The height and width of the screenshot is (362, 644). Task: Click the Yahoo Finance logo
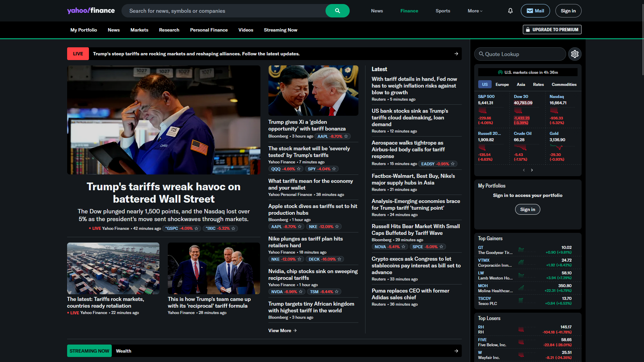click(91, 11)
